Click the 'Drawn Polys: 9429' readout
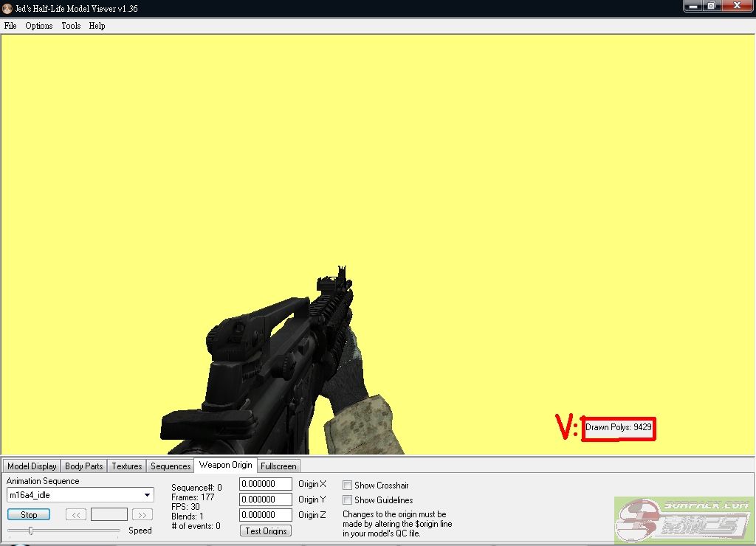 (x=619, y=427)
